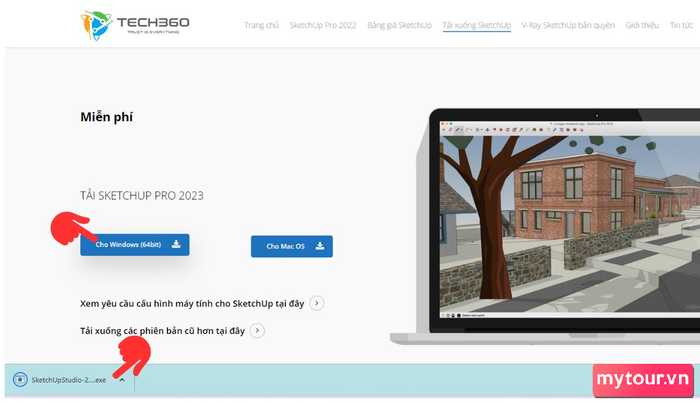The image size is (700, 405).
Task: Open the Trang chủ menu item
Action: pyautogui.click(x=261, y=25)
